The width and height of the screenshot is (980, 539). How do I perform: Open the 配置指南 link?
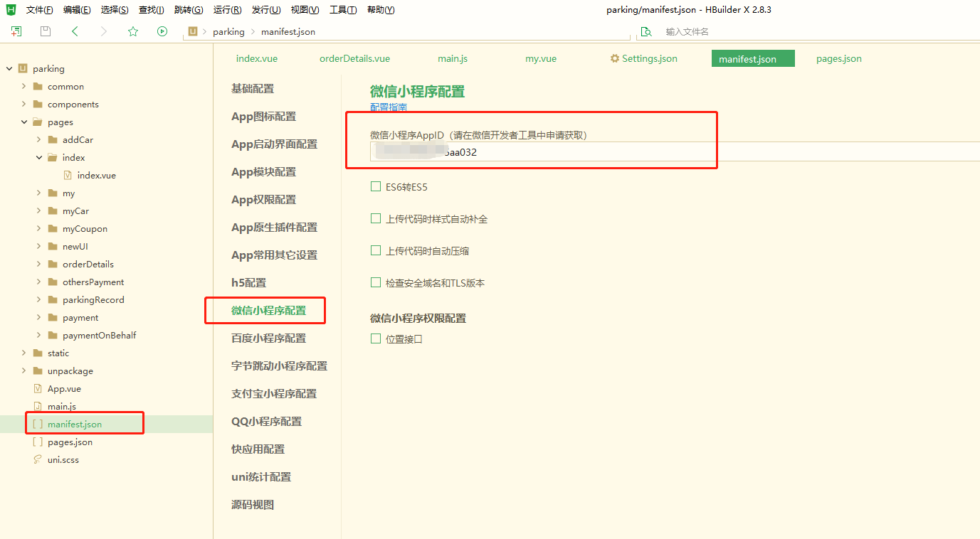pyautogui.click(x=389, y=107)
